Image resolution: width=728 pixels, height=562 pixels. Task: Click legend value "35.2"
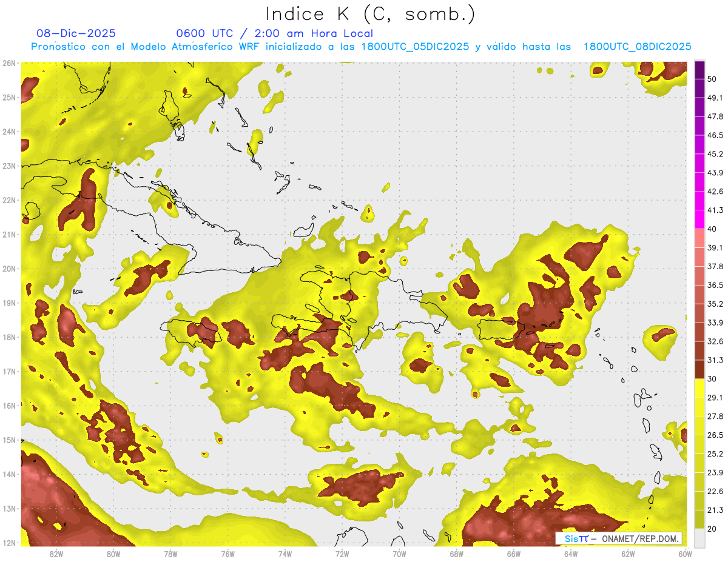pos(715,304)
